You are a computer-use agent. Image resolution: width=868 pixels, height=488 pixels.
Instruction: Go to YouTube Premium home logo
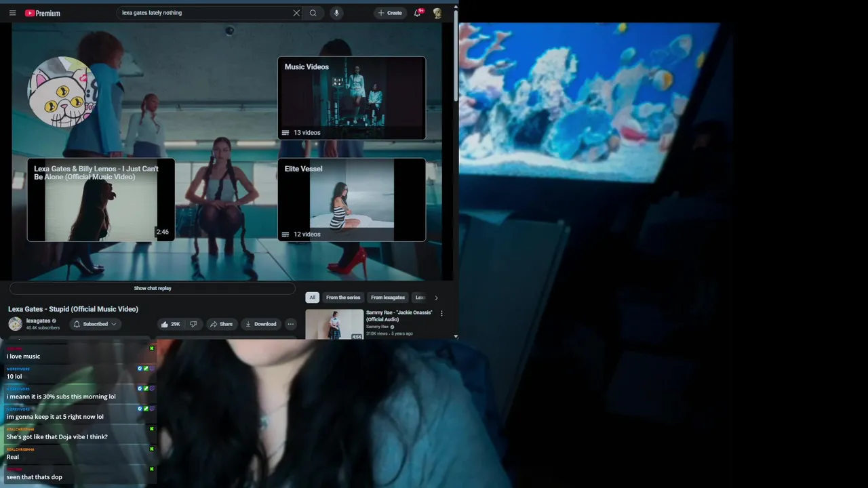[x=43, y=13]
